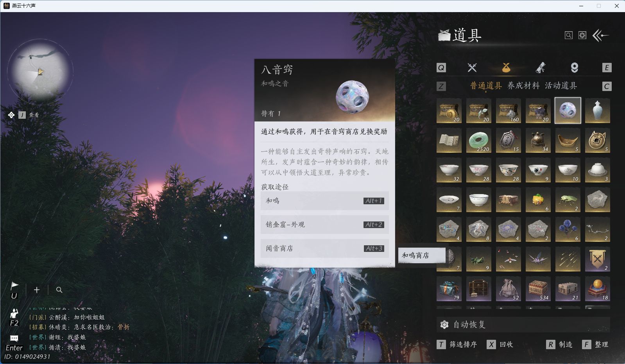Select the dark wooden chest with luggage
This screenshot has height=364, width=625.
pos(478,289)
